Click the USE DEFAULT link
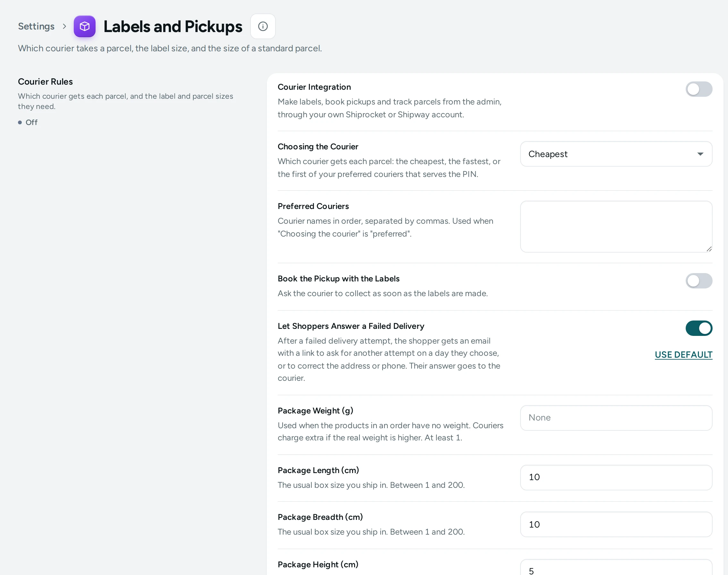 click(683, 354)
